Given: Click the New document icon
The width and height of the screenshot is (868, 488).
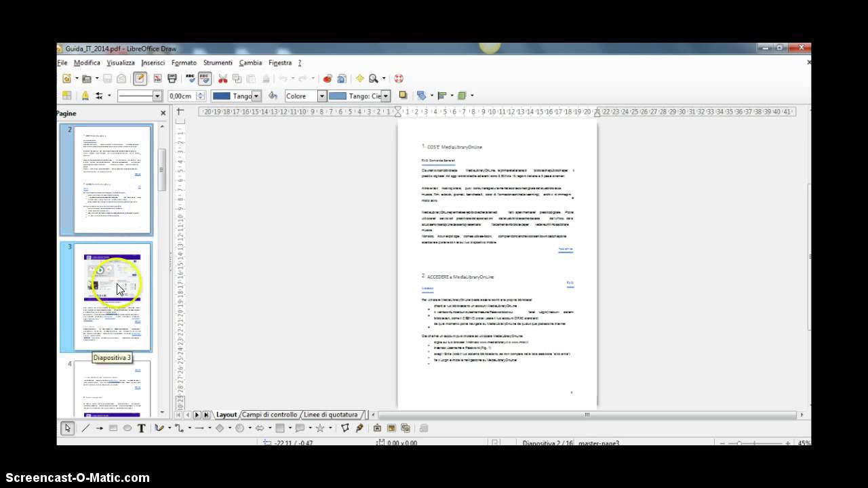Looking at the screenshot, I should pos(66,79).
